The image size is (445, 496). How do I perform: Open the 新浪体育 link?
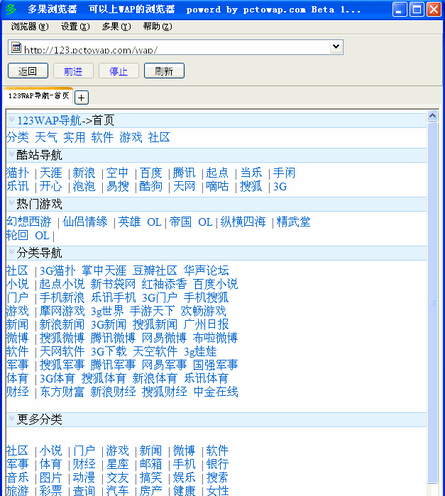point(155,378)
